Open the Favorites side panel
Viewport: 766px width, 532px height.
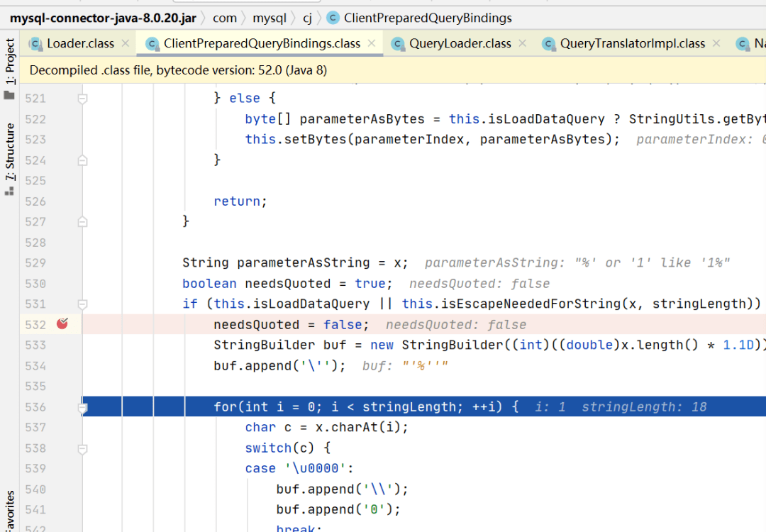9,511
